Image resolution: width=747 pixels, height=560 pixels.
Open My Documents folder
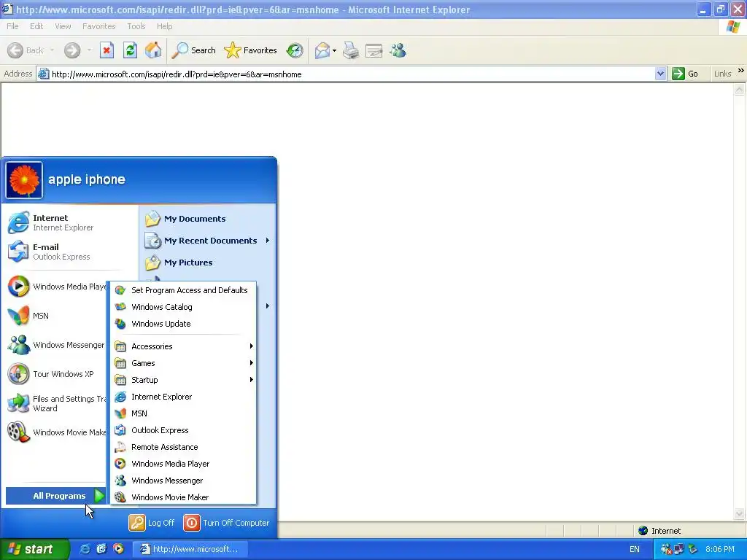click(208, 219)
